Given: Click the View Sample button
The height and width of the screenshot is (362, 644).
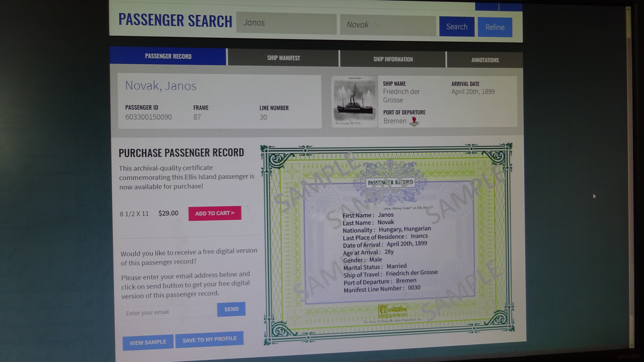Looking at the screenshot, I should (x=148, y=341).
